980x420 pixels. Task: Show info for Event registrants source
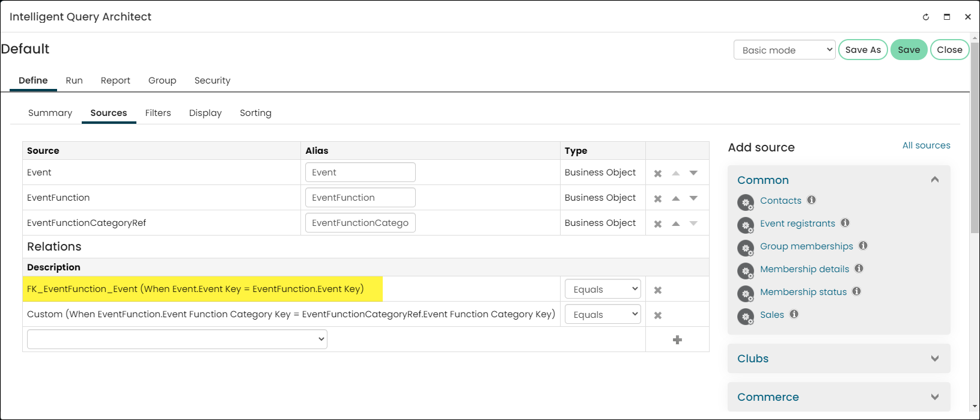[x=845, y=223]
